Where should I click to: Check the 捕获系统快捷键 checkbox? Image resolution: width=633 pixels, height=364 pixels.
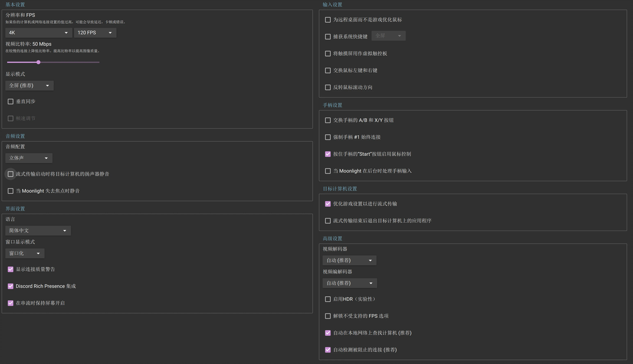(x=328, y=37)
